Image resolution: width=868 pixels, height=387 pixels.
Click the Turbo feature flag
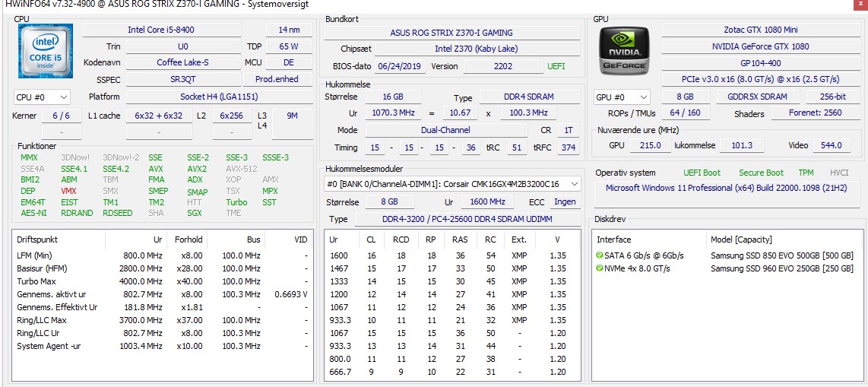(236, 202)
